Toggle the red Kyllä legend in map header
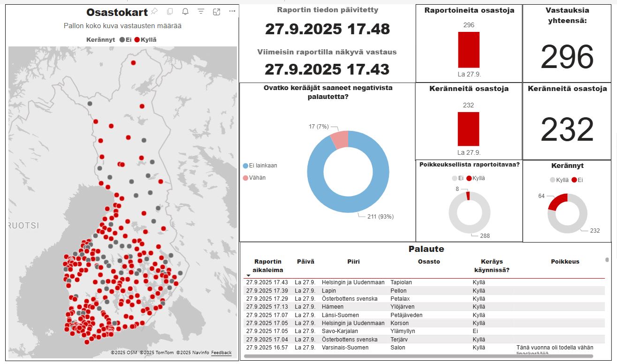This screenshot has width=617, height=364. (x=145, y=40)
